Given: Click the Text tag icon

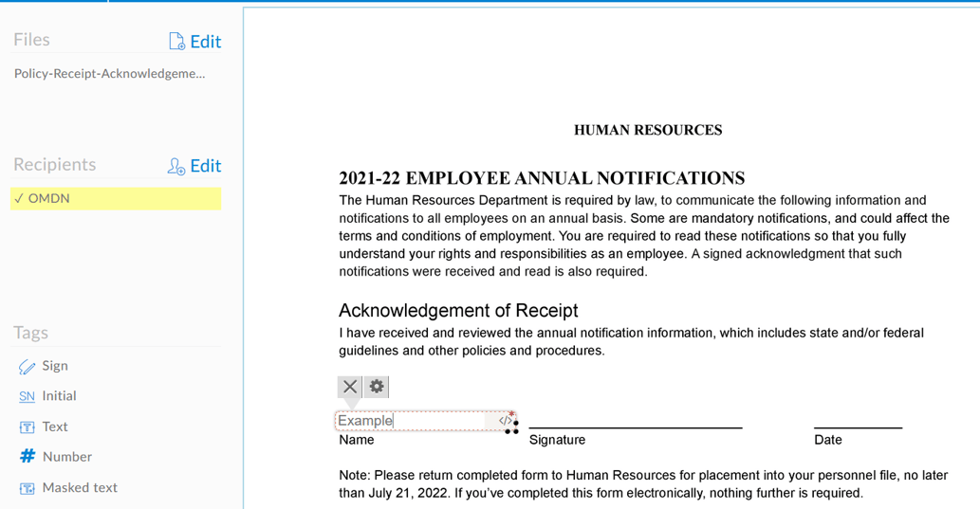Looking at the screenshot, I should (x=27, y=427).
